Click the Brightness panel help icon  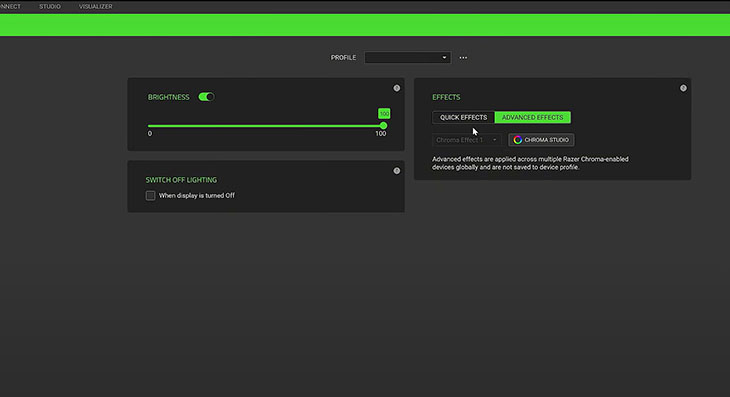tap(397, 88)
